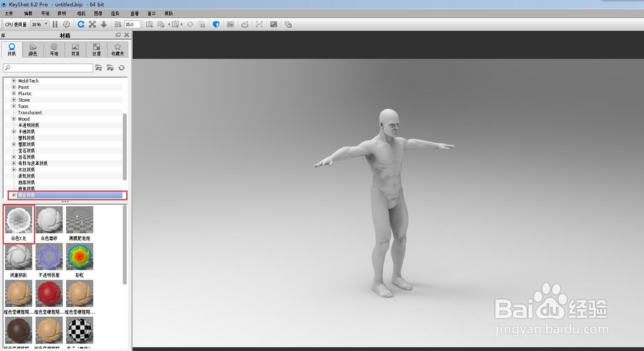Click the add viewset camera icon
Screen dimensions: 644x351
click(161, 24)
